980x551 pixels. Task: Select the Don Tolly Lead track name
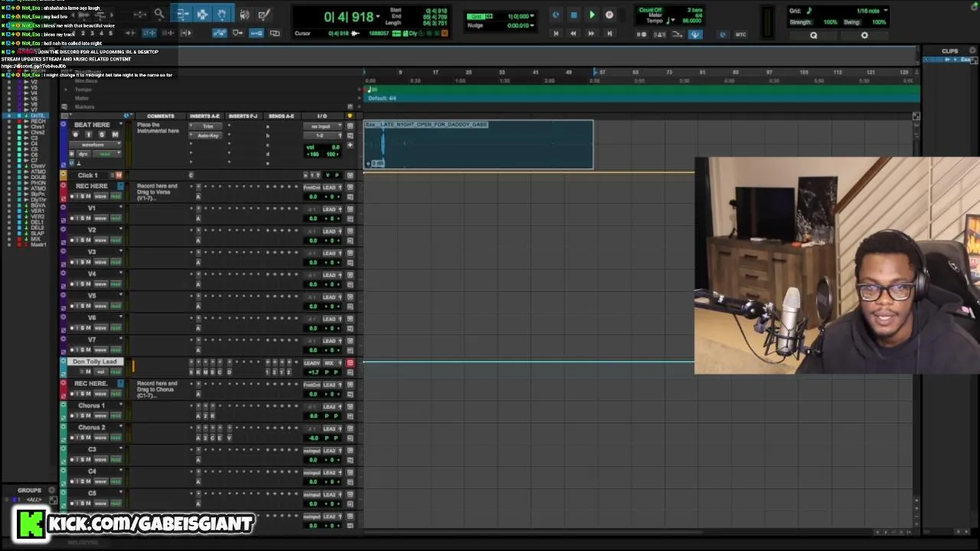point(95,361)
